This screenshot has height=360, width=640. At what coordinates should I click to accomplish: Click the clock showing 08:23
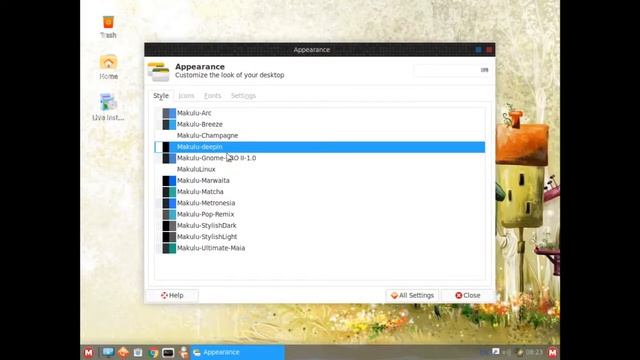(534, 352)
